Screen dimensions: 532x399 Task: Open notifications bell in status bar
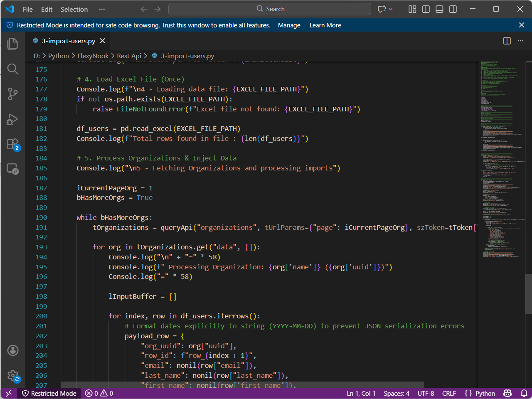[x=524, y=393]
